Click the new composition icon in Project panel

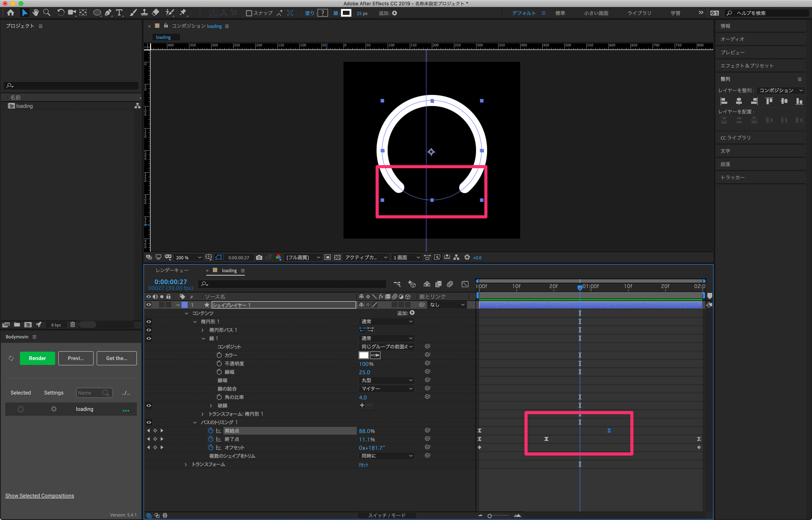point(28,325)
